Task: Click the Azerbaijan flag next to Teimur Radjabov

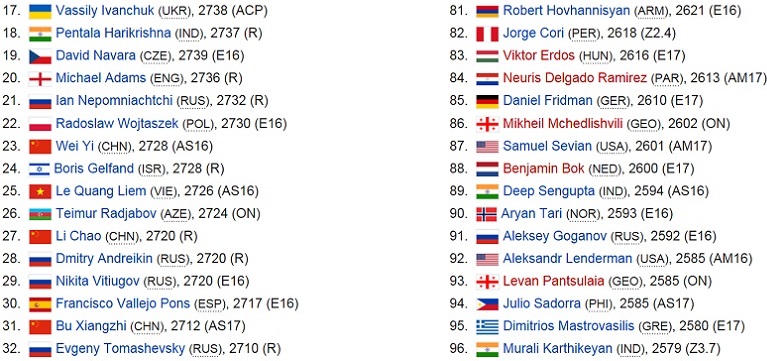Action: point(40,214)
